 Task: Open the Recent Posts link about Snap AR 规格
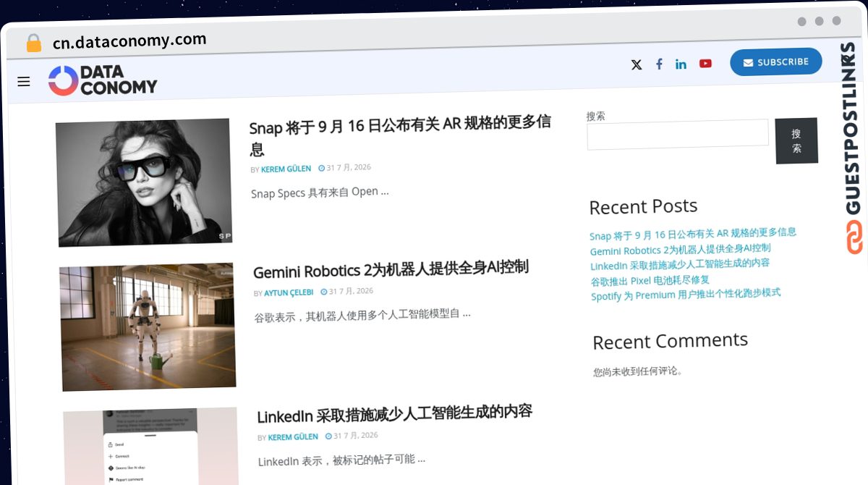pos(693,234)
